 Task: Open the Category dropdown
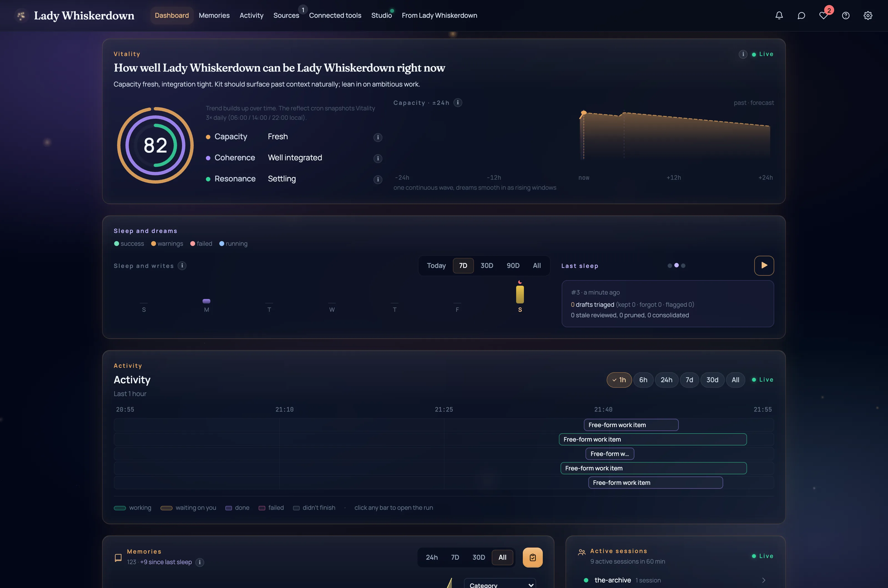pos(500,584)
